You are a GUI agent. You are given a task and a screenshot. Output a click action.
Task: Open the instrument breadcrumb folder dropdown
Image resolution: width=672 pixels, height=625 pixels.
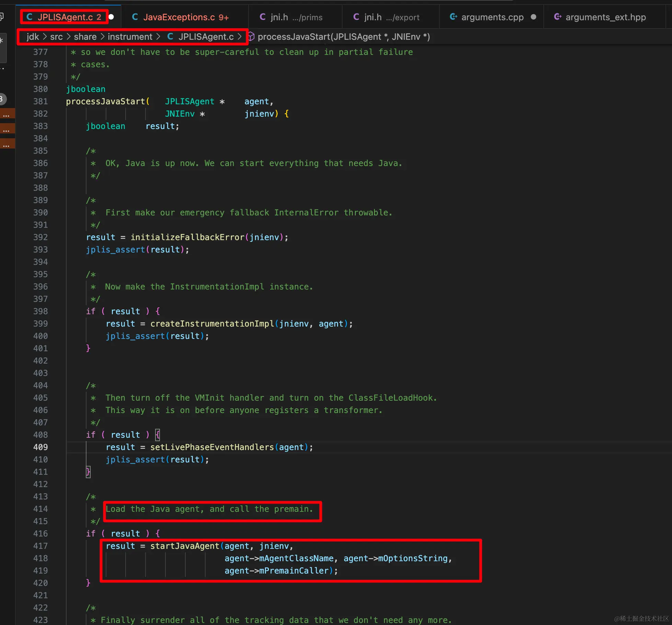[x=130, y=37]
